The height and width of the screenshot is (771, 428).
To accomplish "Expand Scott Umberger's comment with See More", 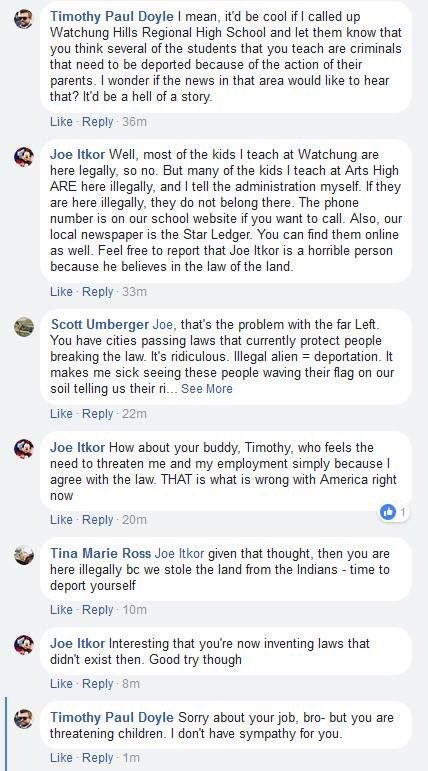I will click(x=207, y=389).
